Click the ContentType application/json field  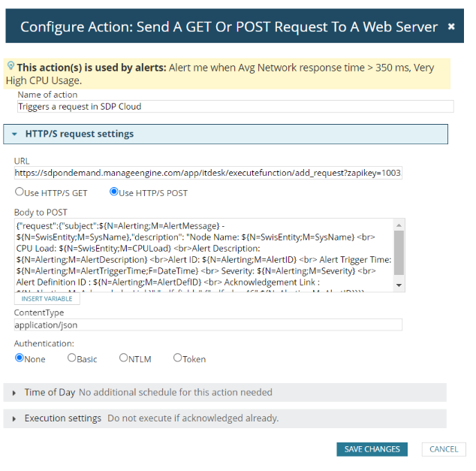click(208, 325)
